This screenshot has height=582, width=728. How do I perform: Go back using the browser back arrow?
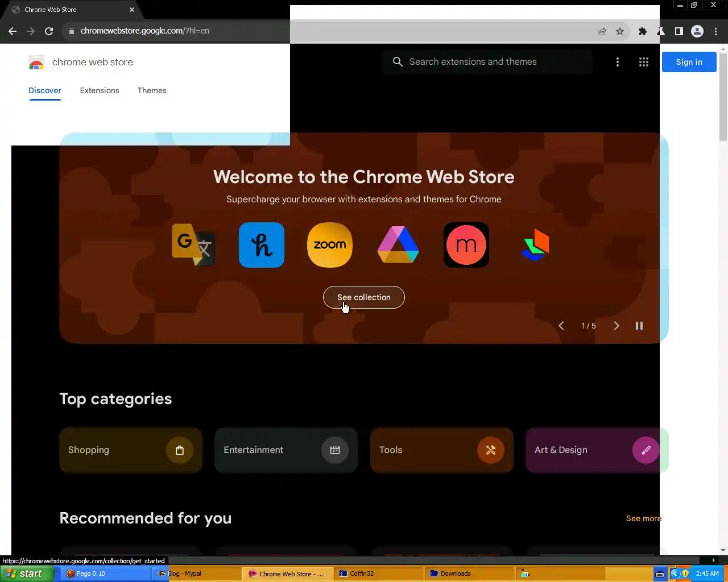(13, 31)
